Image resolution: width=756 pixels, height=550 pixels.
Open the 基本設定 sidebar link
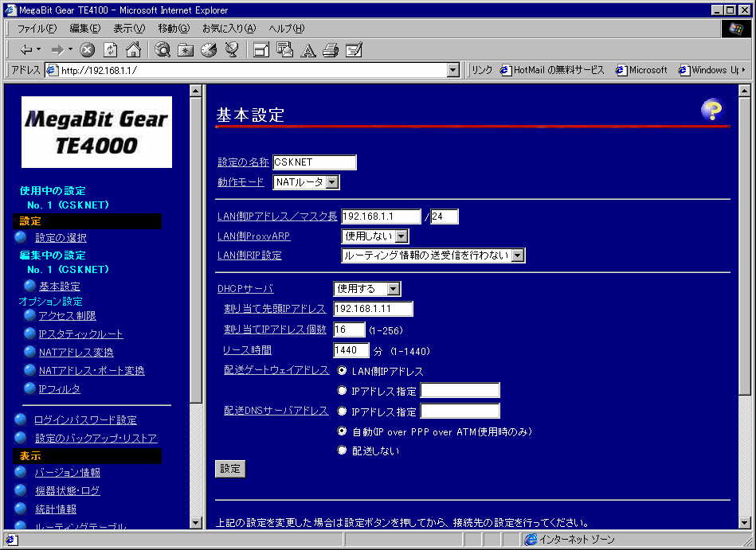click(59, 286)
